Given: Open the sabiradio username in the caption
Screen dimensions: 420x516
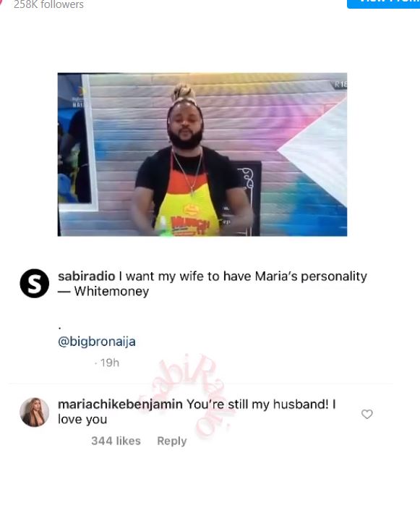Looking at the screenshot, I should 87,276.
